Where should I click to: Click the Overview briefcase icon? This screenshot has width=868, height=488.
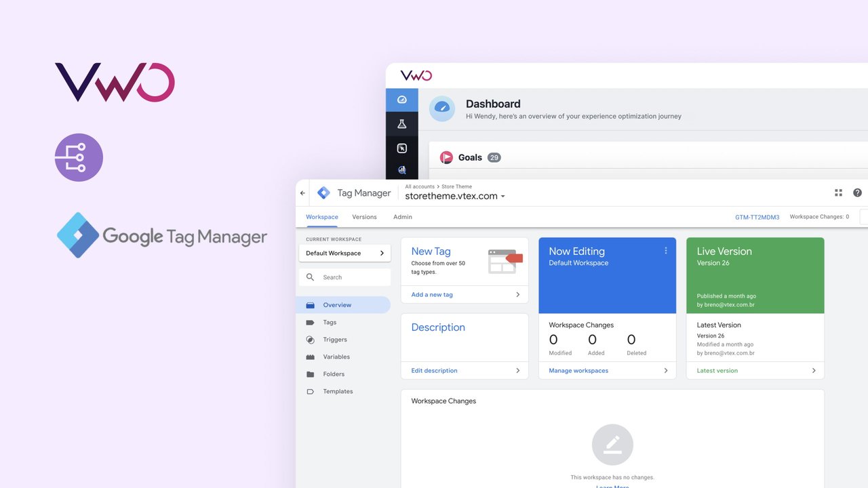tap(311, 305)
